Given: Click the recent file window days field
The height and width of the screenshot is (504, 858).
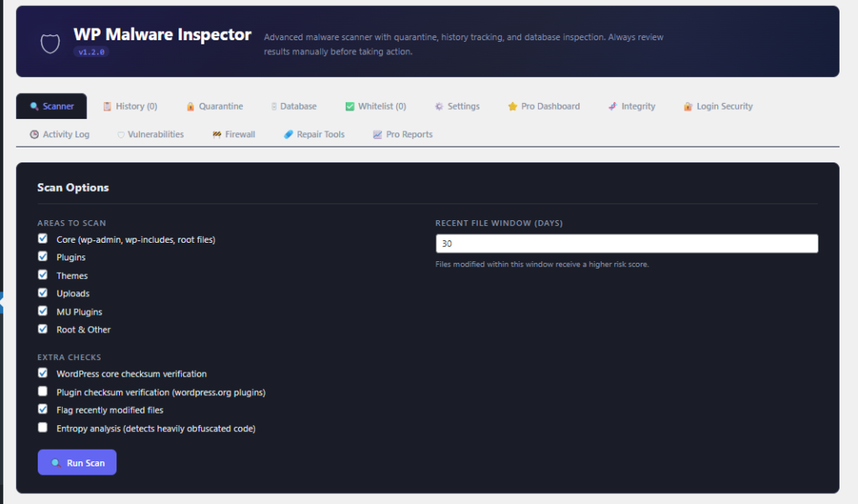Looking at the screenshot, I should click(626, 243).
